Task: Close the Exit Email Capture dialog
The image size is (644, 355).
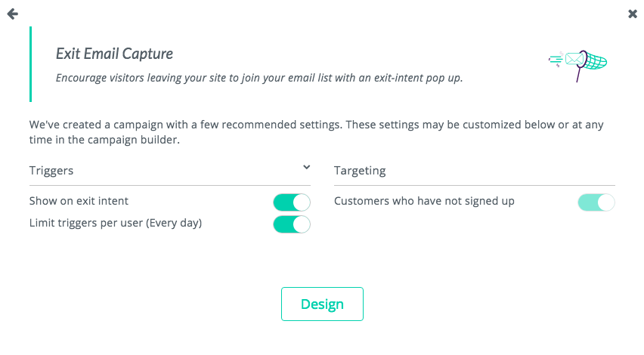Action: click(633, 14)
